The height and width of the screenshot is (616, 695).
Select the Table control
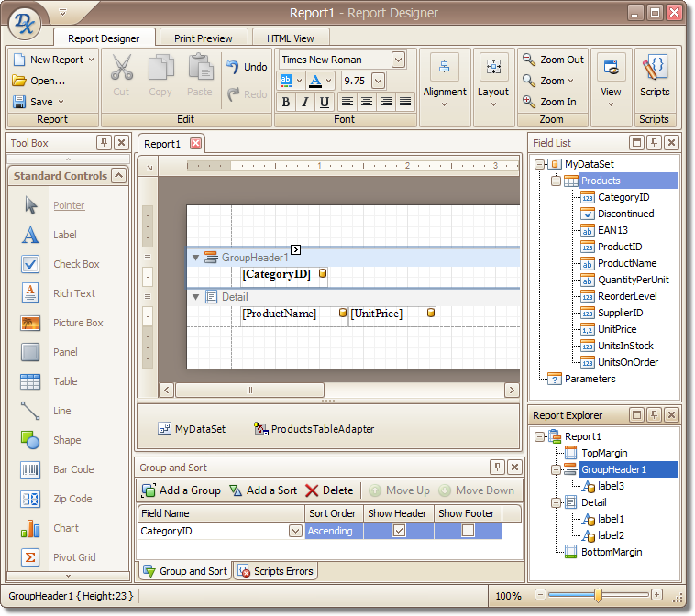65,381
